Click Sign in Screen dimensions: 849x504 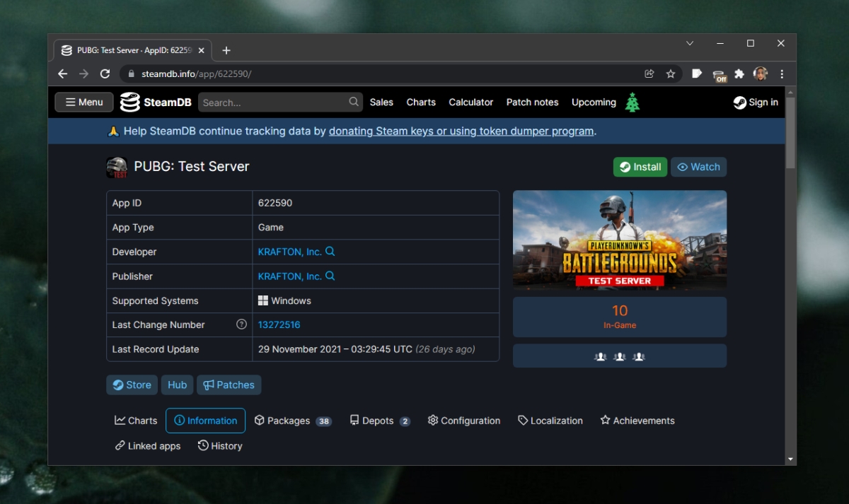(x=756, y=102)
